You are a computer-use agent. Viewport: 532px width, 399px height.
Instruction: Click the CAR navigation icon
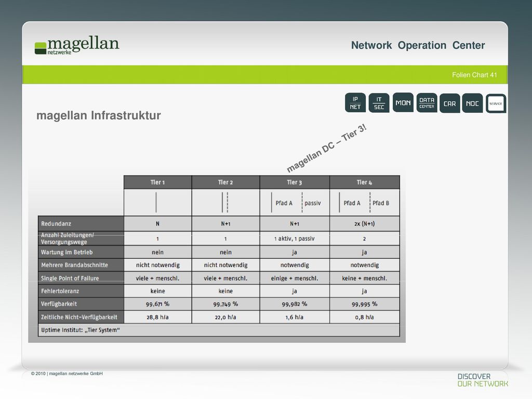(x=450, y=103)
